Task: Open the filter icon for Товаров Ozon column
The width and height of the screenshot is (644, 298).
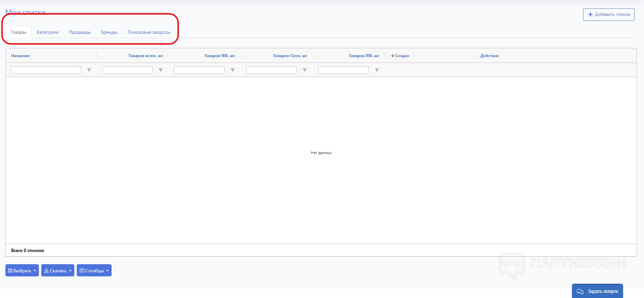Action: (305, 70)
